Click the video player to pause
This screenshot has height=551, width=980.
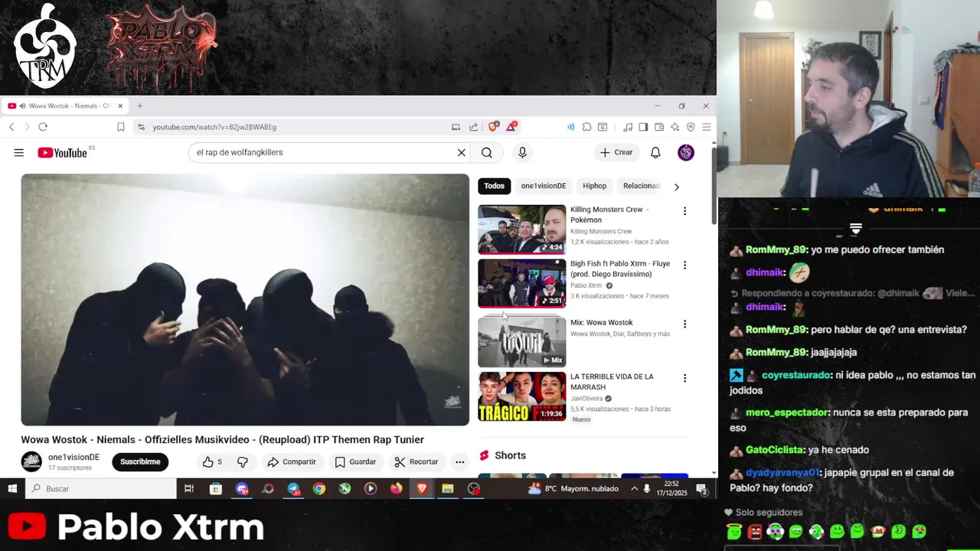(245, 299)
